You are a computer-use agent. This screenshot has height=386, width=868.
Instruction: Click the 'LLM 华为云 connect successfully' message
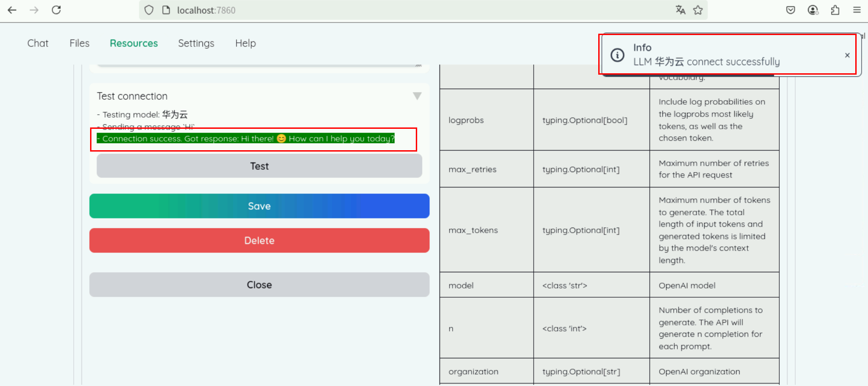(707, 61)
